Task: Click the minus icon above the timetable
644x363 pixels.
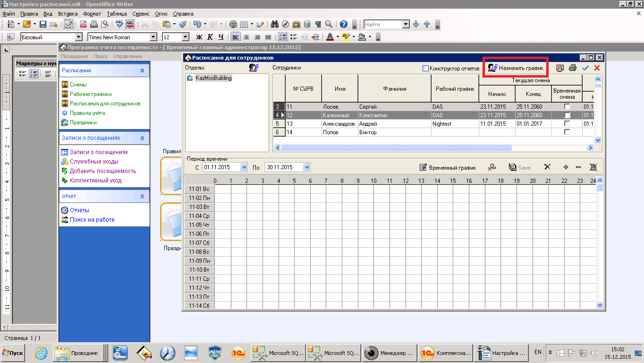Action: click(x=578, y=167)
